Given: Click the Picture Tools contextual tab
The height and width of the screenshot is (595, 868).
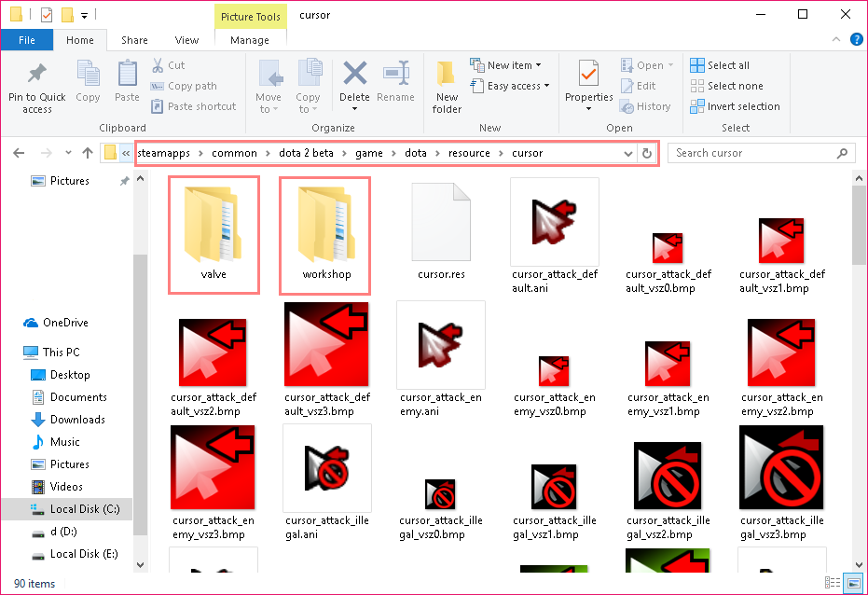Looking at the screenshot, I should pos(250,17).
